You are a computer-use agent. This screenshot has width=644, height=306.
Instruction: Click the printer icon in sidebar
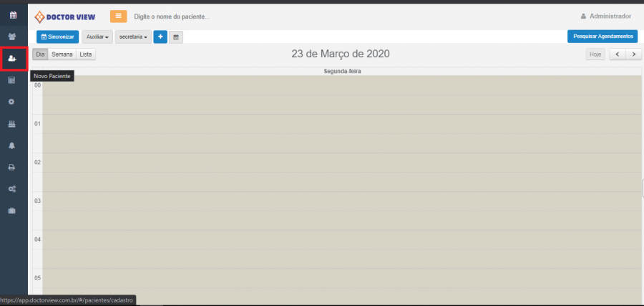click(x=12, y=168)
